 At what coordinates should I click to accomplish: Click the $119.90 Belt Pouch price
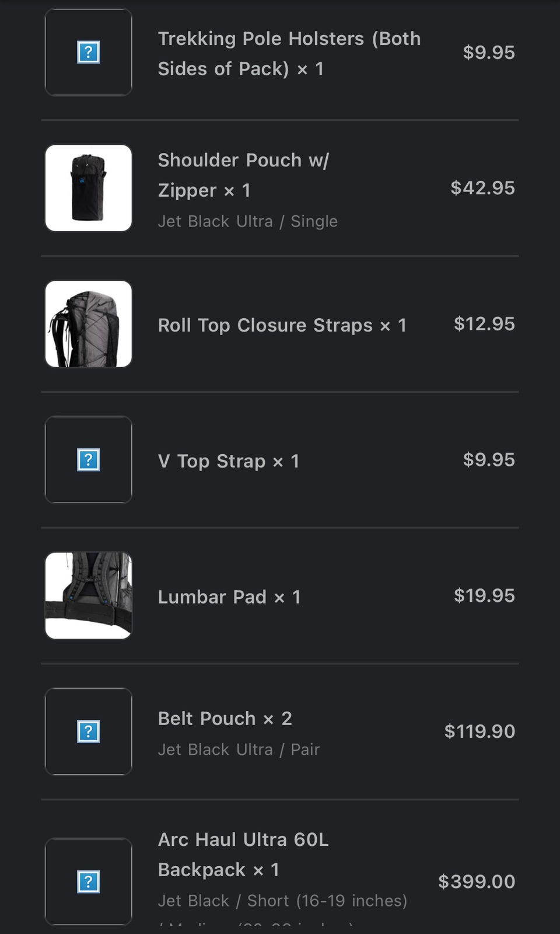(x=480, y=731)
